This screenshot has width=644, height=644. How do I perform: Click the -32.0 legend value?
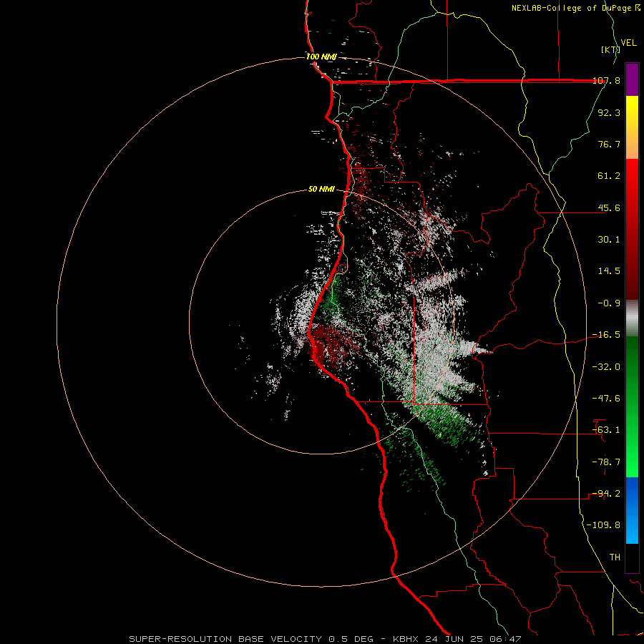[606, 367]
